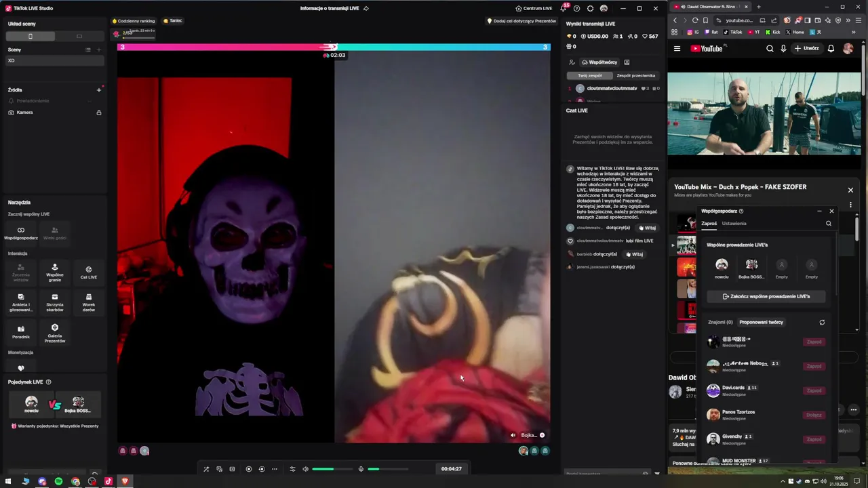Open the Skrzynia skarbów tool
This screenshot has height=488, width=868.
point(55,302)
